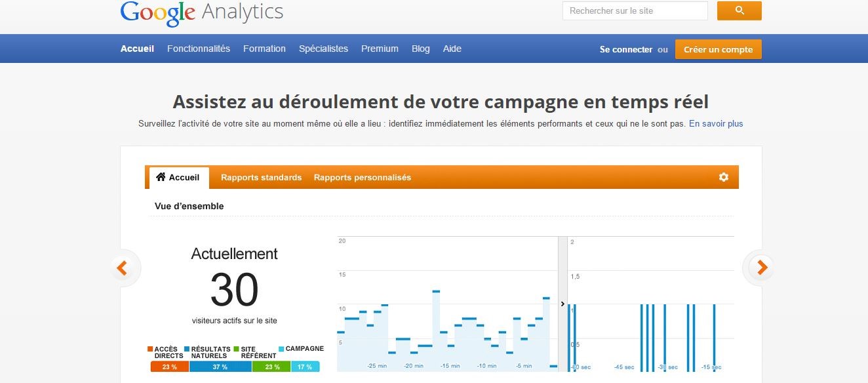868x383 pixels.
Task: Open the Aide help page
Action: (x=452, y=49)
